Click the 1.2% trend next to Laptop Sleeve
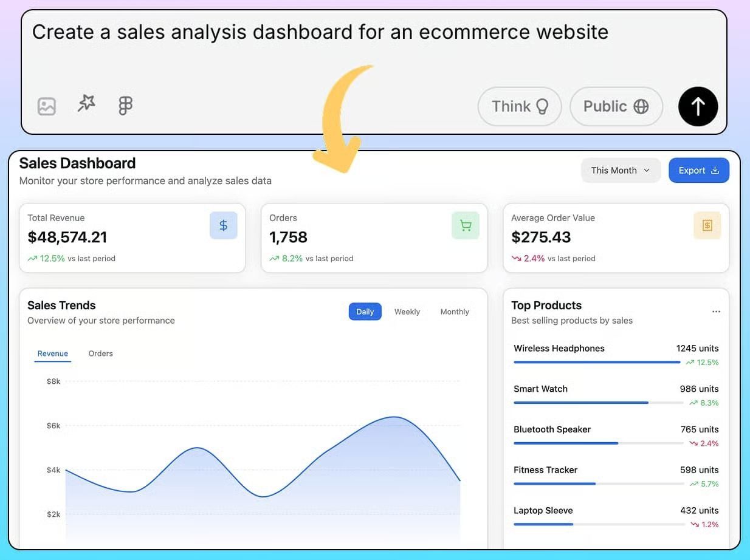 pos(704,525)
